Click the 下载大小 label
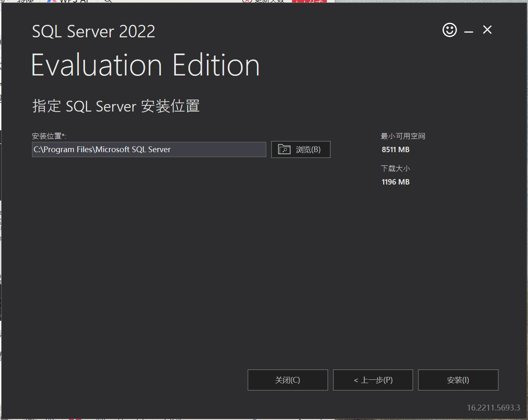 (x=396, y=168)
